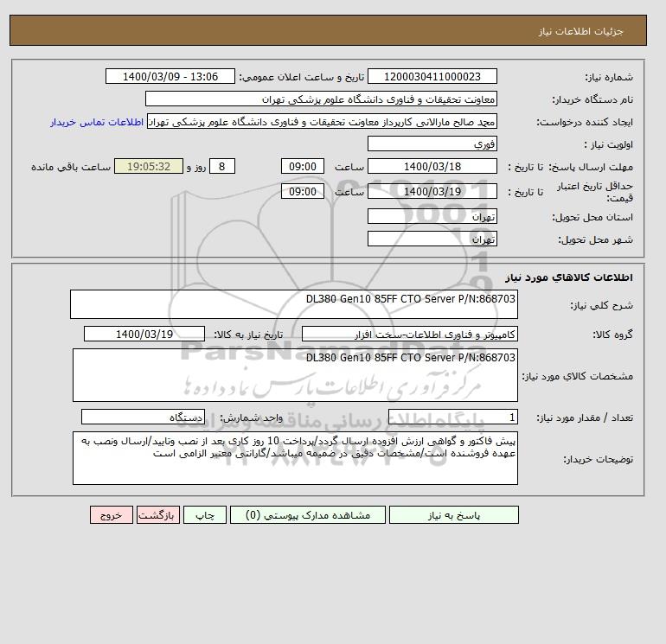Click the item specifications text box
666x644 pixels.
[295, 375]
